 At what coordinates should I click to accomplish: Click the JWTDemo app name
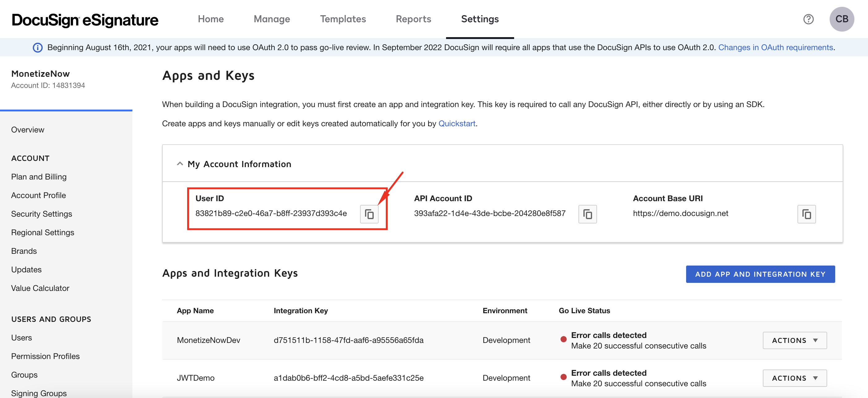pos(196,378)
